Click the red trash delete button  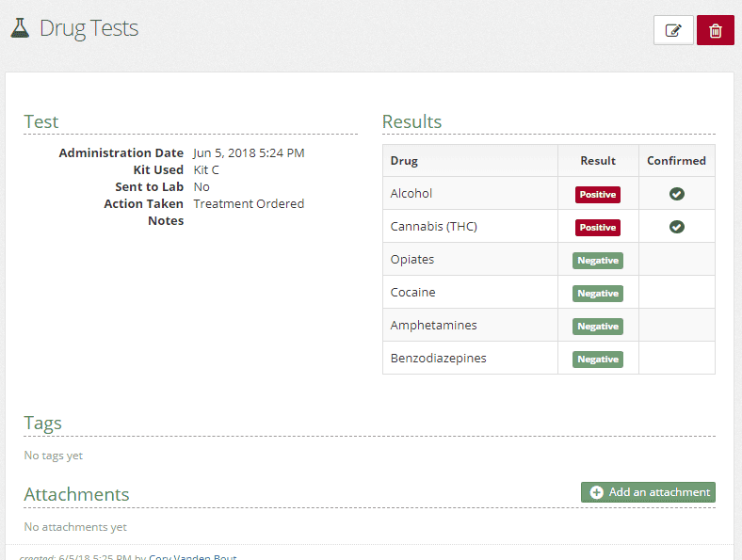(715, 30)
